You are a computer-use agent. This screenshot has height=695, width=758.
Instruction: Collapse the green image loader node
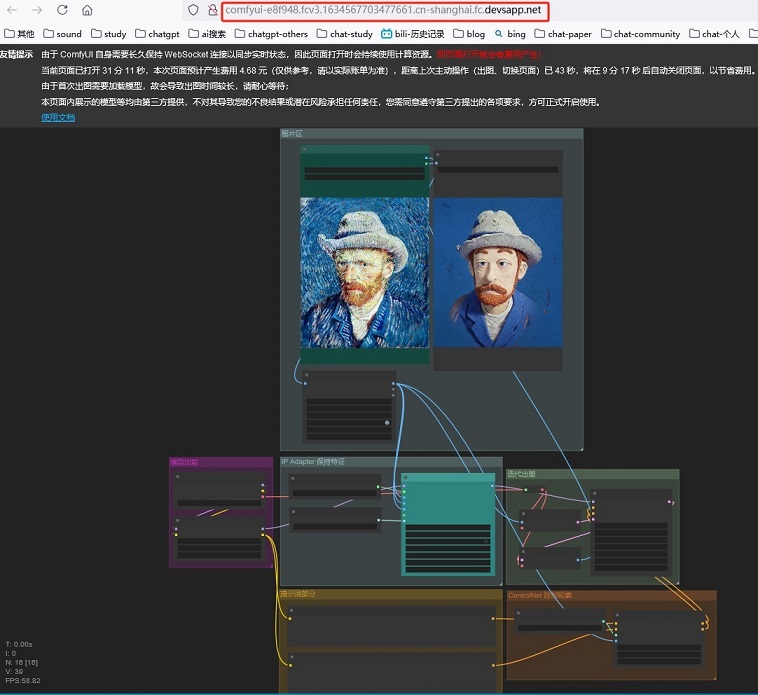tap(304, 149)
